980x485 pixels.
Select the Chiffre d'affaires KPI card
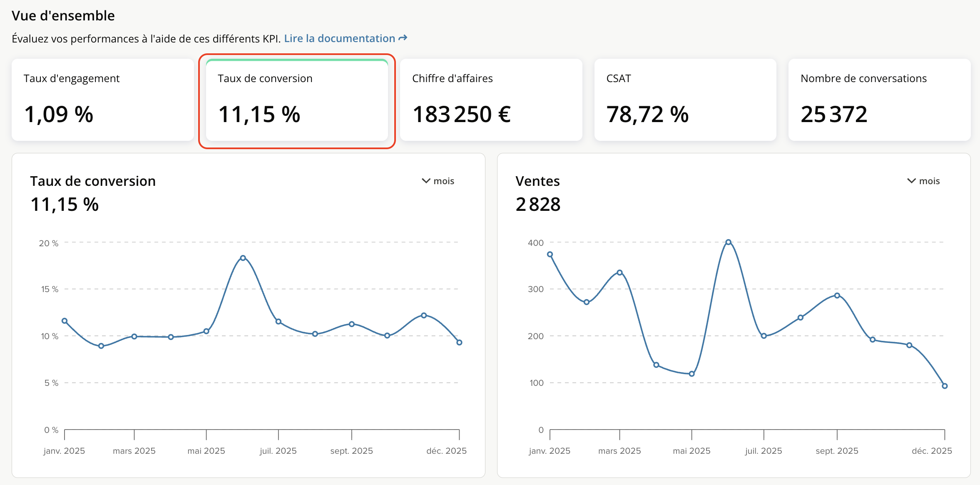491,100
